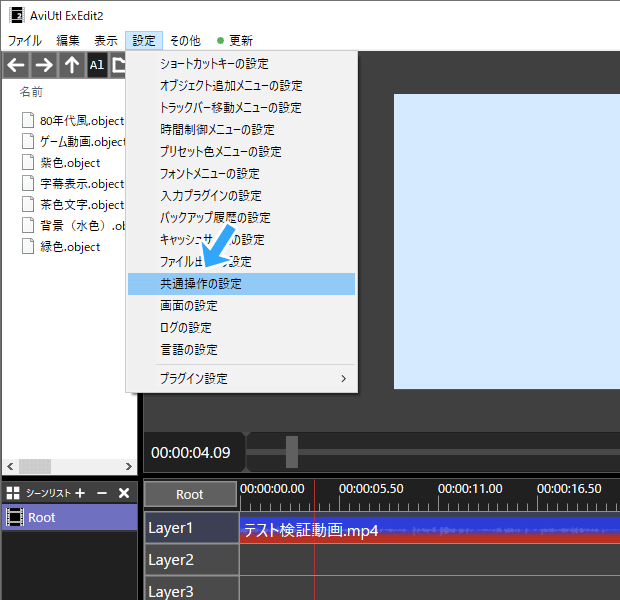Viewport: 620px width, 600px height.
Task: Click the 00:00:04.09 timecode display
Action: 191,453
